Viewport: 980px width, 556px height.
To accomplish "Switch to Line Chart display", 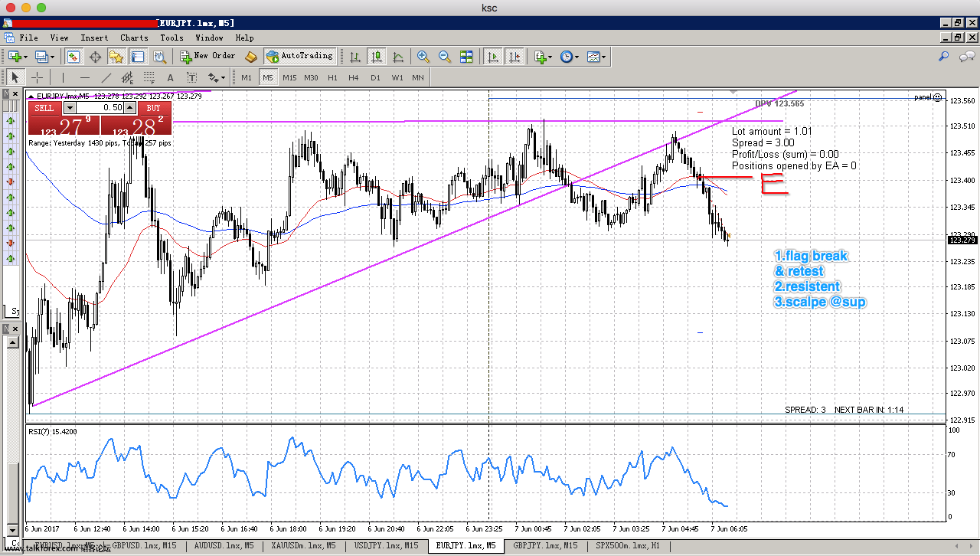I will [398, 57].
